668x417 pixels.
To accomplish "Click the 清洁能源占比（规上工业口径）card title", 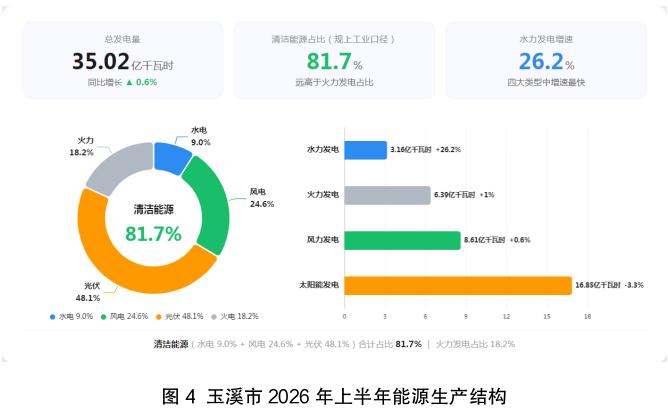I will click(x=334, y=39).
